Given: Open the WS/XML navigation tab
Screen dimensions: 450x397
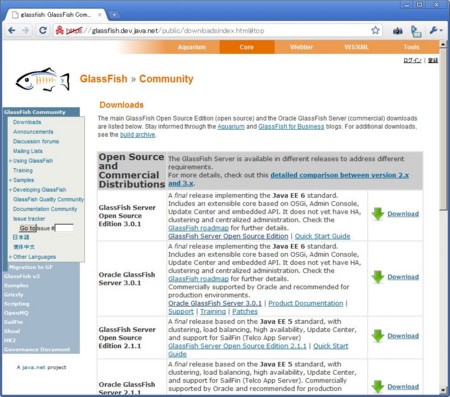Looking at the screenshot, I should [x=356, y=47].
